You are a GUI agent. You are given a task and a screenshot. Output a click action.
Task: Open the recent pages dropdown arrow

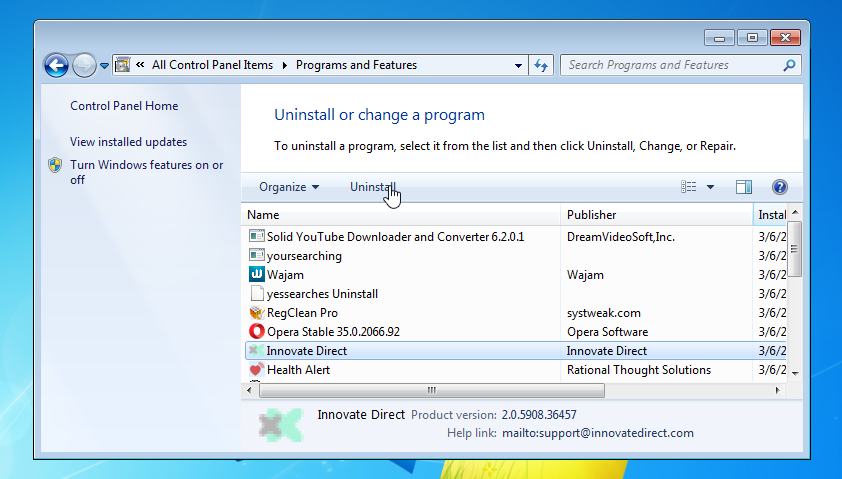tap(104, 66)
